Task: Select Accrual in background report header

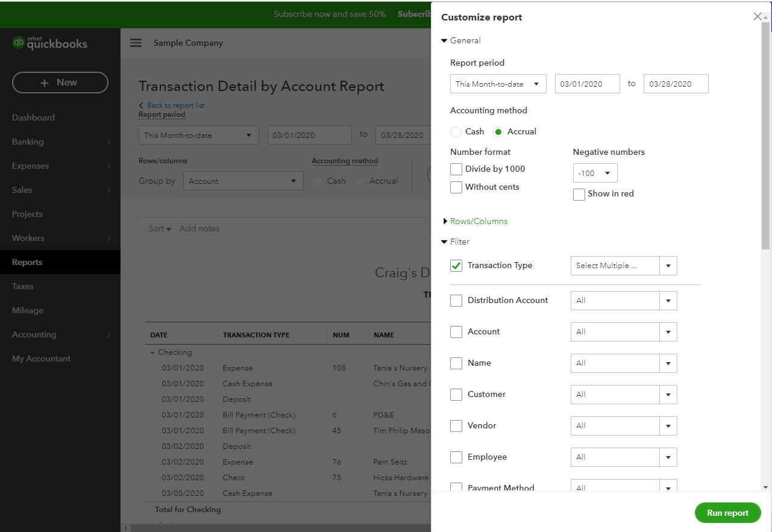Action: tap(361, 181)
